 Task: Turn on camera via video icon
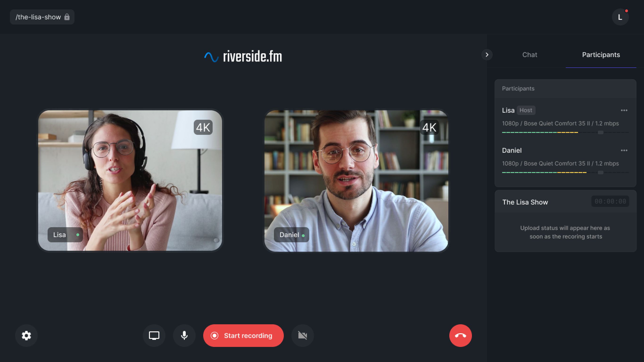[302, 336]
